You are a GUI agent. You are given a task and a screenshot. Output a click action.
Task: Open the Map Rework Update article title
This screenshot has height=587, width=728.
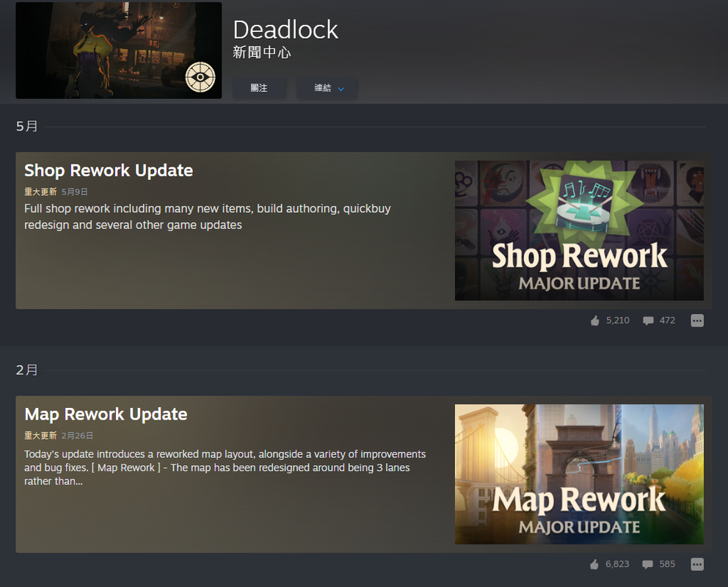[106, 414]
